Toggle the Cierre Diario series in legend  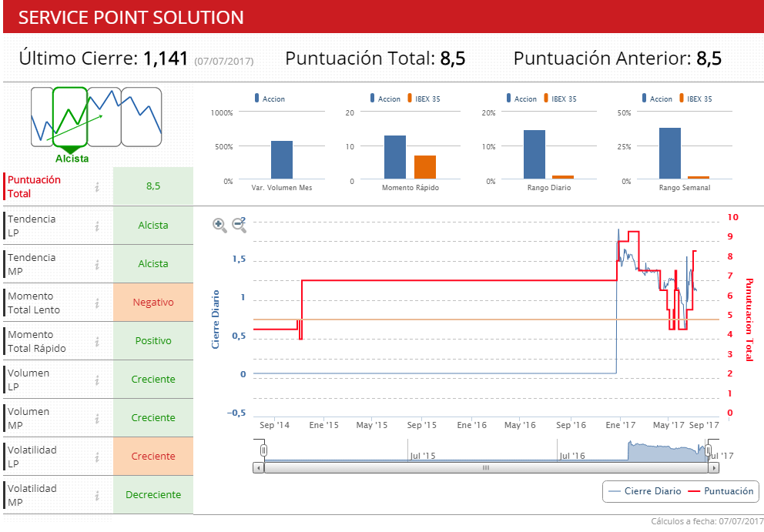[645, 491]
